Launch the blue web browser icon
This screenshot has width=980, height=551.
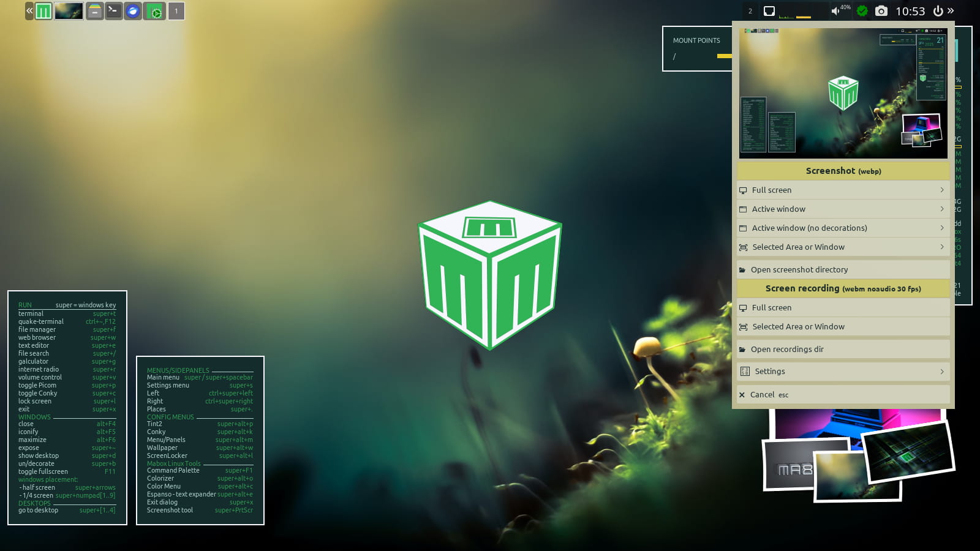pyautogui.click(x=133, y=11)
